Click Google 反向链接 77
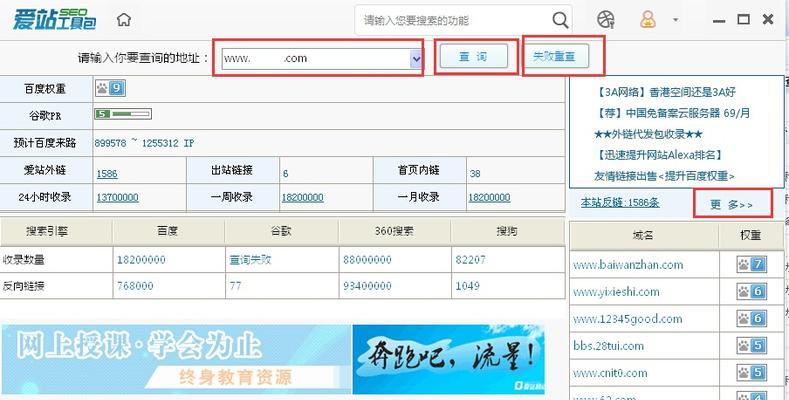This screenshot has height=400, width=789. tap(235, 286)
